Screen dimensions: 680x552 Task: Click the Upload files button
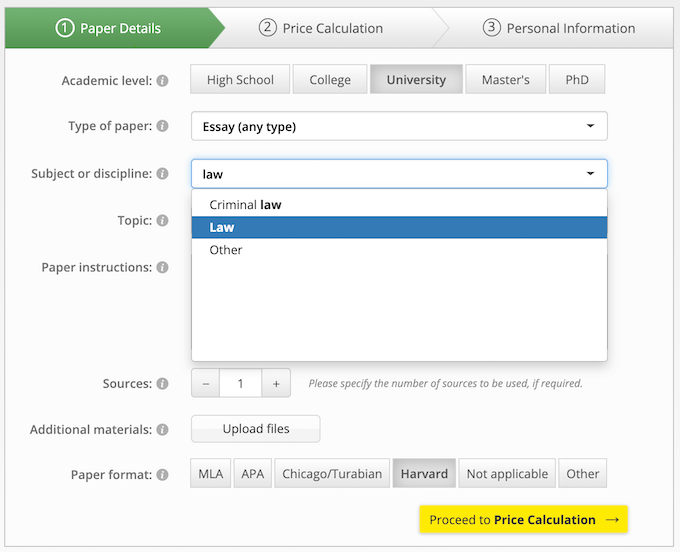click(x=256, y=429)
